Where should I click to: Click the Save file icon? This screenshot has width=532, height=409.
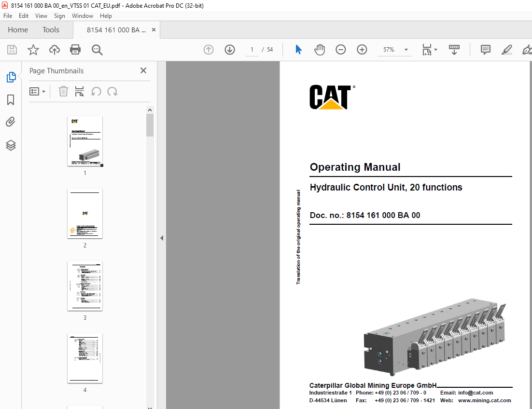coord(12,50)
